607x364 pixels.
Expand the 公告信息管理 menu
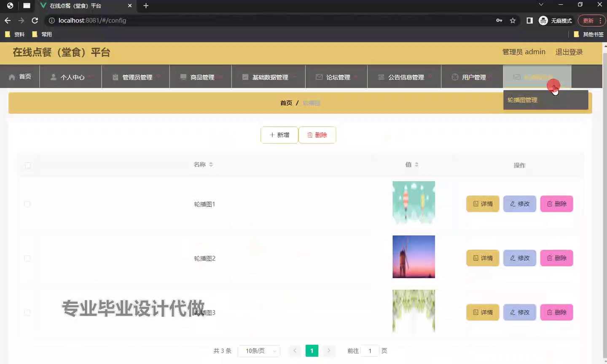[x=404, y=77]
